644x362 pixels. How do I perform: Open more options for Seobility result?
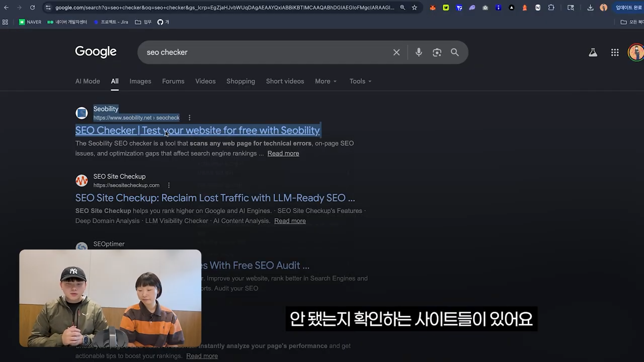coord(190,118)
